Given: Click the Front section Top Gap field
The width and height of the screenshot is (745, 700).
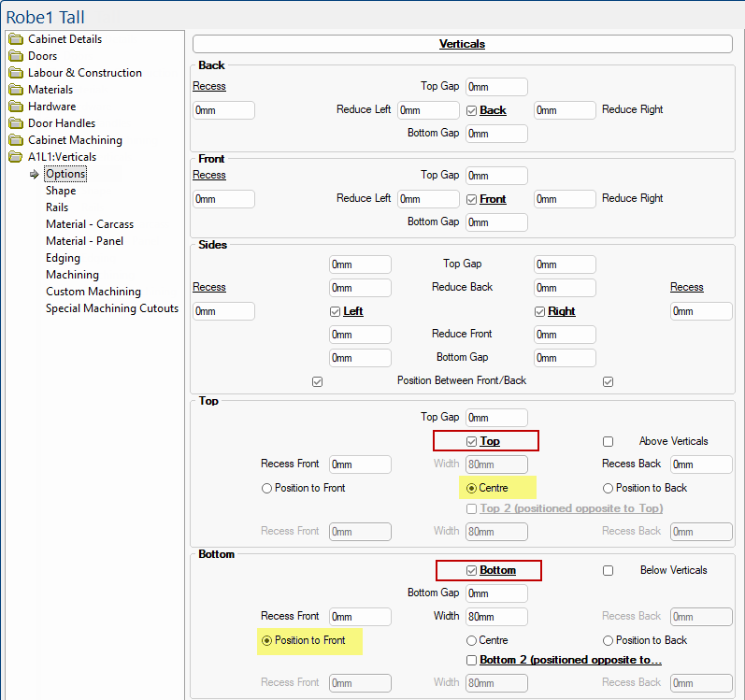Looking at the screenshot, I should click(496, 176).
